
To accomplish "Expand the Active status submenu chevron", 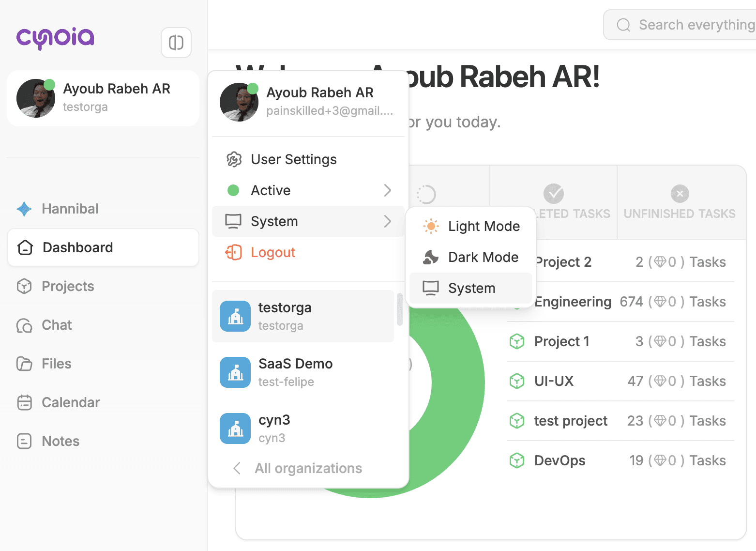I will coord(387,190).
